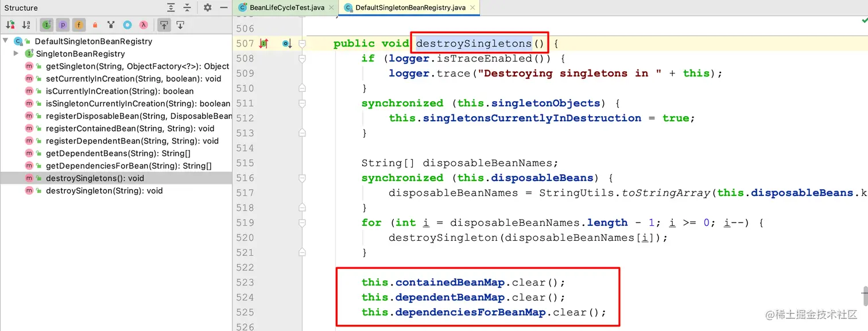This screenshot has height=331, width=868.
Task: Toggle Show Inherited members filter
Action: [x=46, y=25]
